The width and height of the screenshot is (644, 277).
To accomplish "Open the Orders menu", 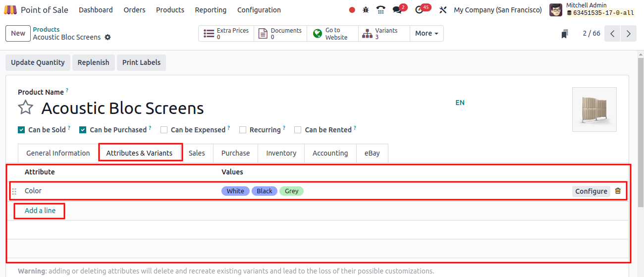I will tap(135, 10).
